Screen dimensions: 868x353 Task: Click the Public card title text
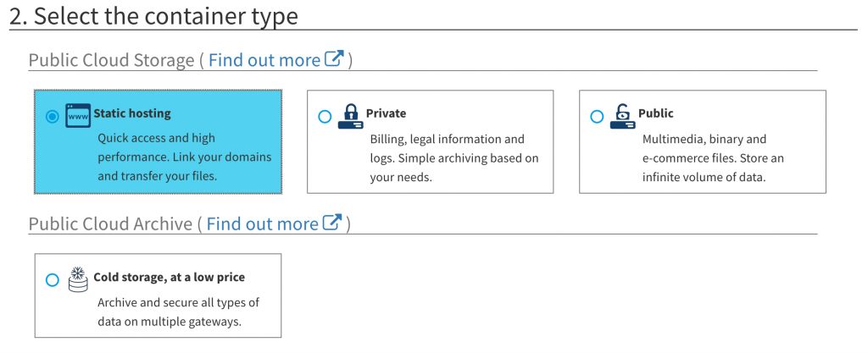point(655,113)
